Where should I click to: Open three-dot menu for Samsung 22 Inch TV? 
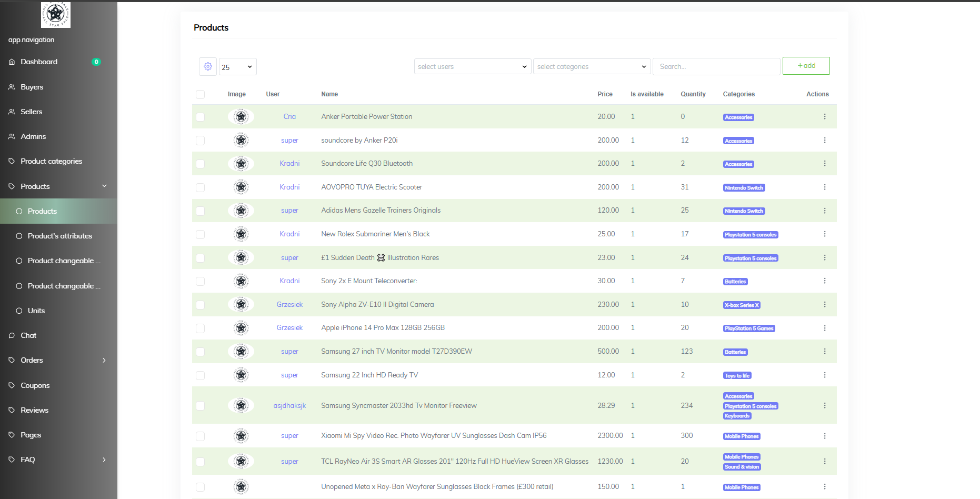coord(824,375)
